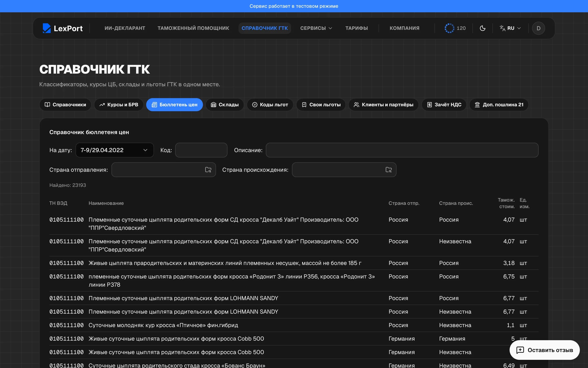Click the Оставить отзыв button
Screen dimensions: 588x368
tap(545, 350)
